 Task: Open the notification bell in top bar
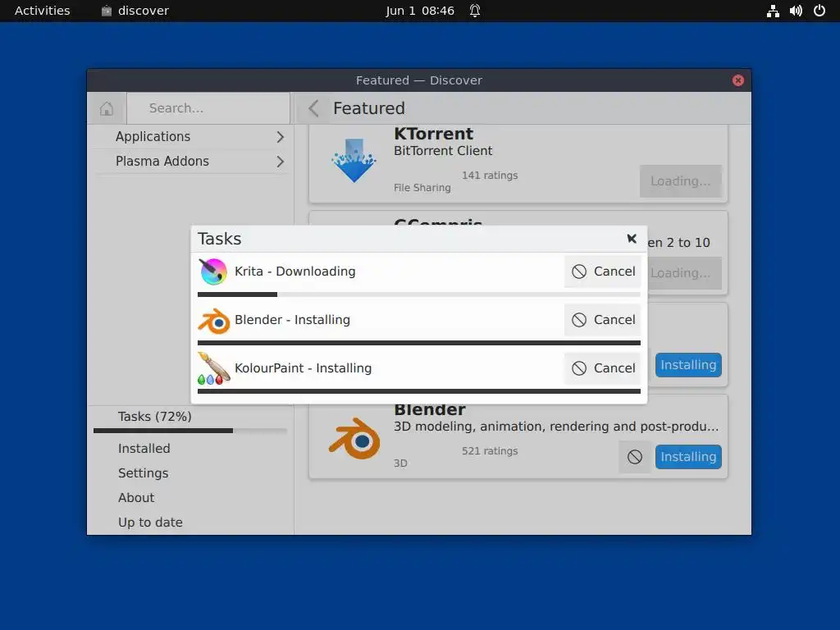pyautogui.click(x=475, y=11)
